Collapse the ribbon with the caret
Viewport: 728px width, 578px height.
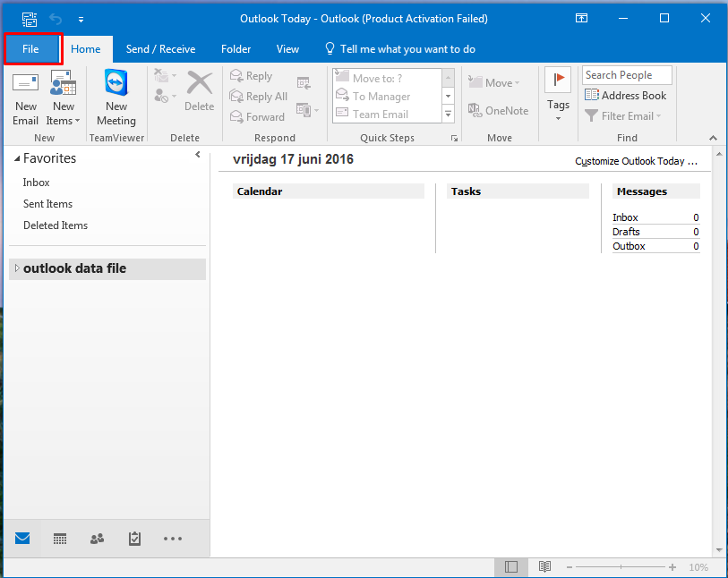coord(713,139)
